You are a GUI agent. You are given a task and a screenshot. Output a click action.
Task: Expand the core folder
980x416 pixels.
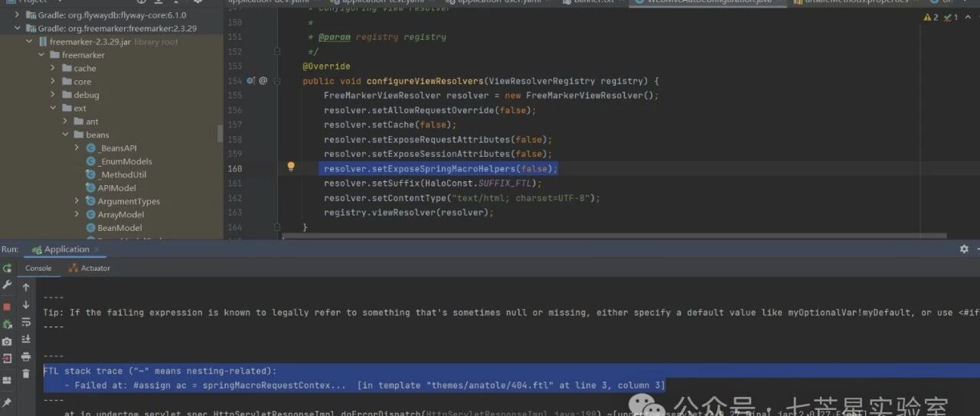click(x=54, y=82)
